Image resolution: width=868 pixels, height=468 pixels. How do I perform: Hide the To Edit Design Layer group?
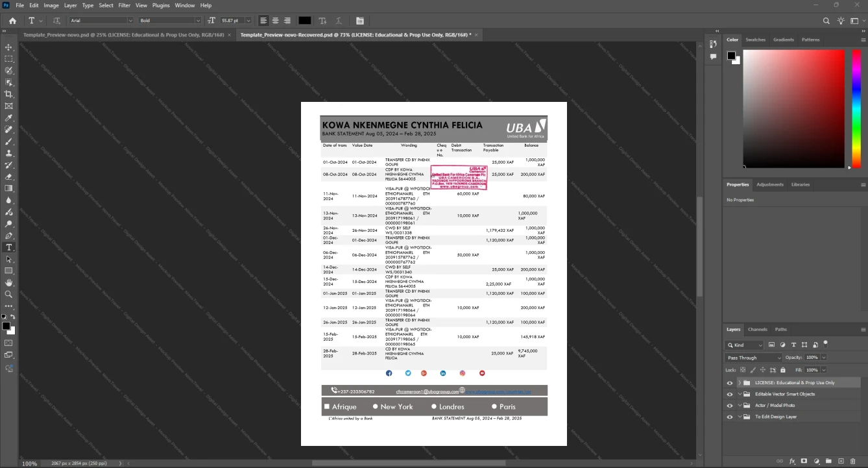(x=730, y=417)
